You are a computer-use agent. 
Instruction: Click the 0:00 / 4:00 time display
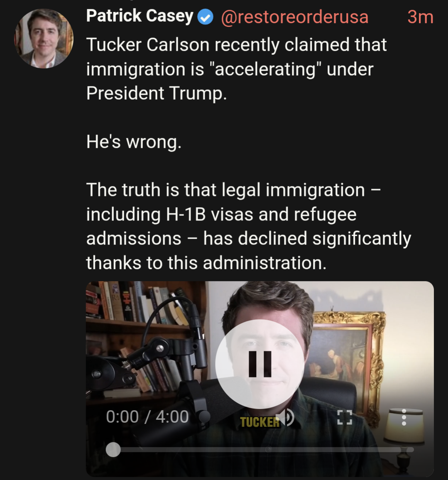point(147,416)
